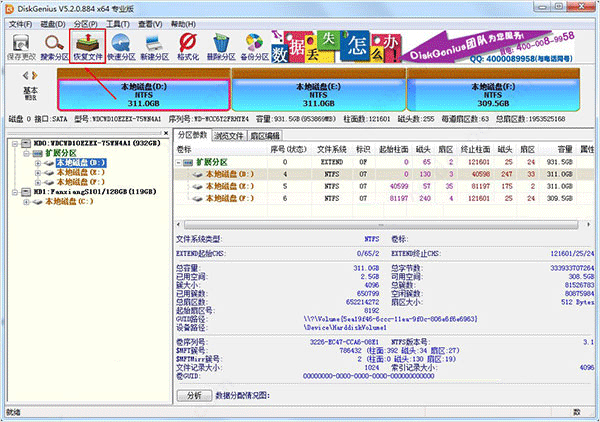Switch to the 分区参数 tab

192,135
